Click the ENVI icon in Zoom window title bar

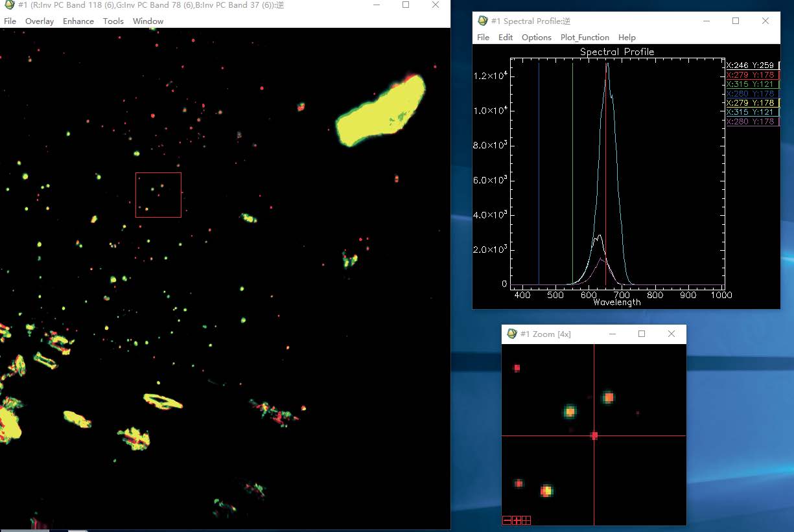click(x=512, y=334)
